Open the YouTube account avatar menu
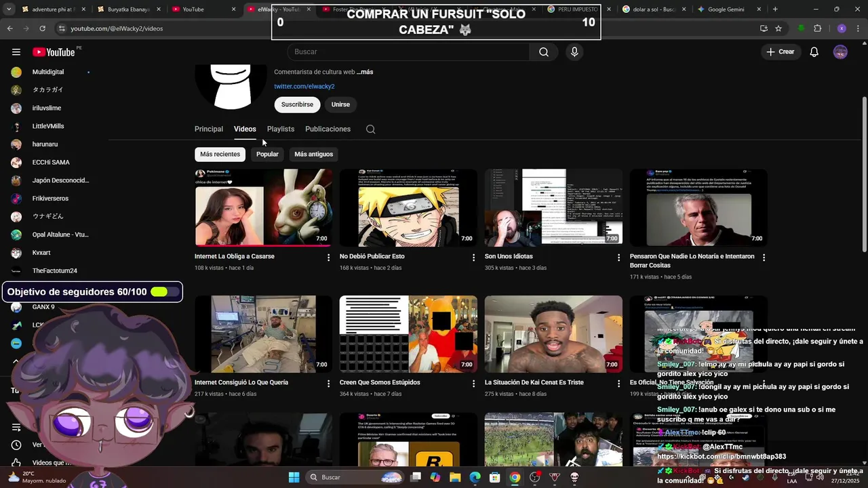This screenshot has height=488, width=868. coord(840,52)
